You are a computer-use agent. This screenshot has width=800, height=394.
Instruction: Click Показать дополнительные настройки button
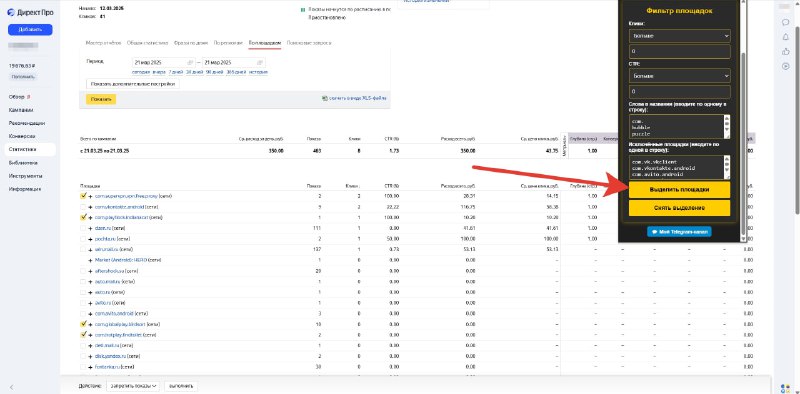point(133,84)
